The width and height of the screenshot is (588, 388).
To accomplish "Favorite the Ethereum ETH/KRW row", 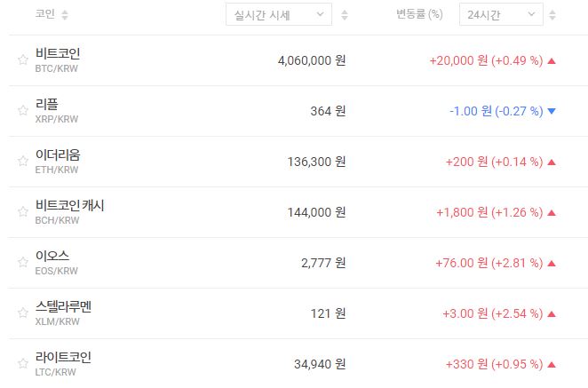I will [23, 162].
